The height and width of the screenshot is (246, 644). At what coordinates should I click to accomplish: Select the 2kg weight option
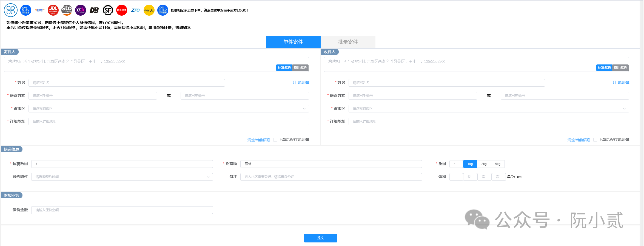tap(484, 164)
